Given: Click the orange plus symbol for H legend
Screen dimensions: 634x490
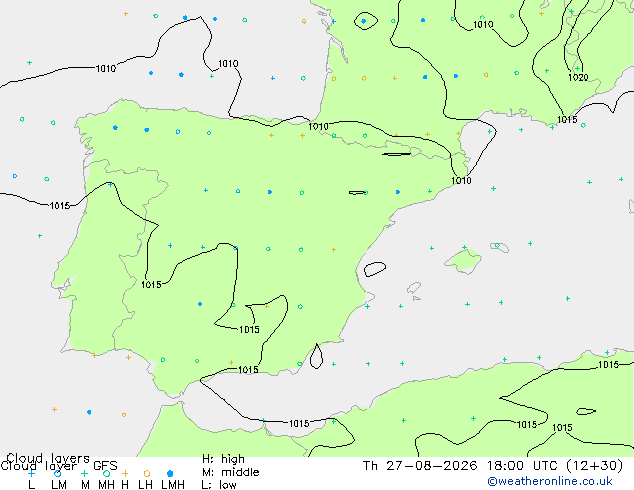Looking at the screenshot, I should 125,473.
